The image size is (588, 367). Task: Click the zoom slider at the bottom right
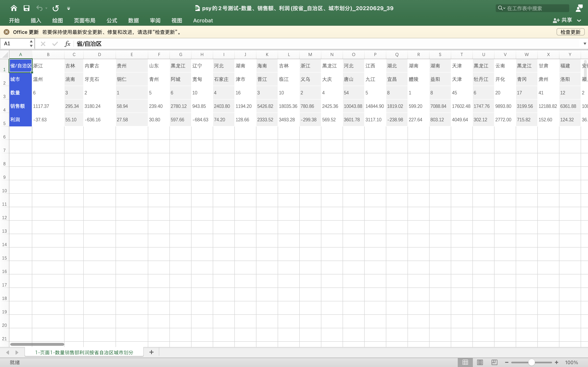tap(532, 362)
